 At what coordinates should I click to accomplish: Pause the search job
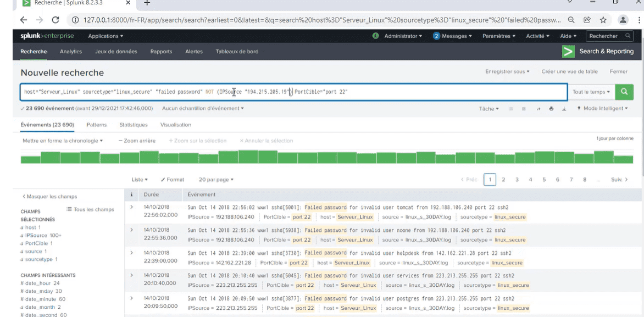pos(511,109)
